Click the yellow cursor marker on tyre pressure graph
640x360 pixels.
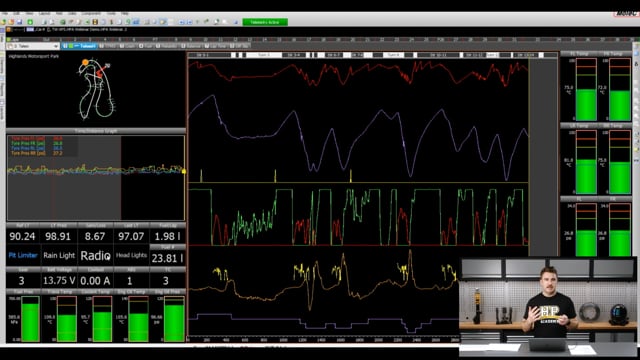tap(184, 171)
